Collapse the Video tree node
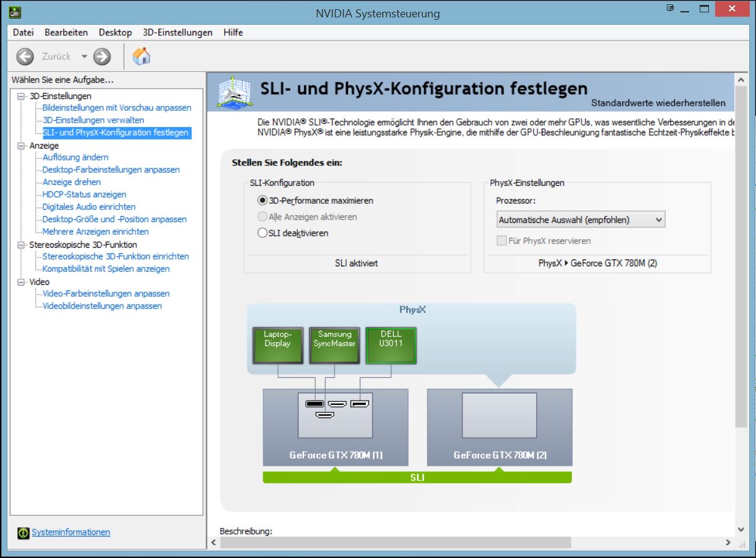This screenshot has height=558, width=756. point(22,282)
